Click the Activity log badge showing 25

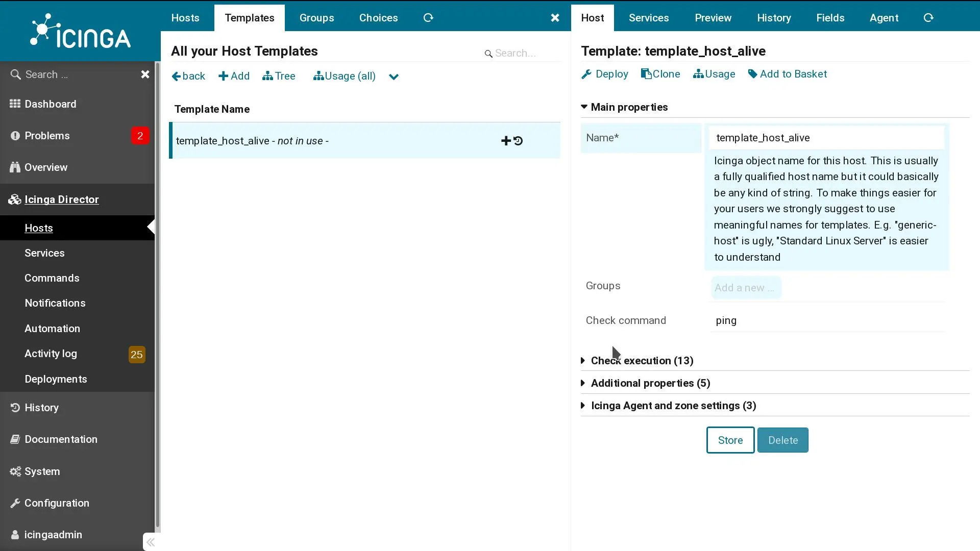(136, 355)
